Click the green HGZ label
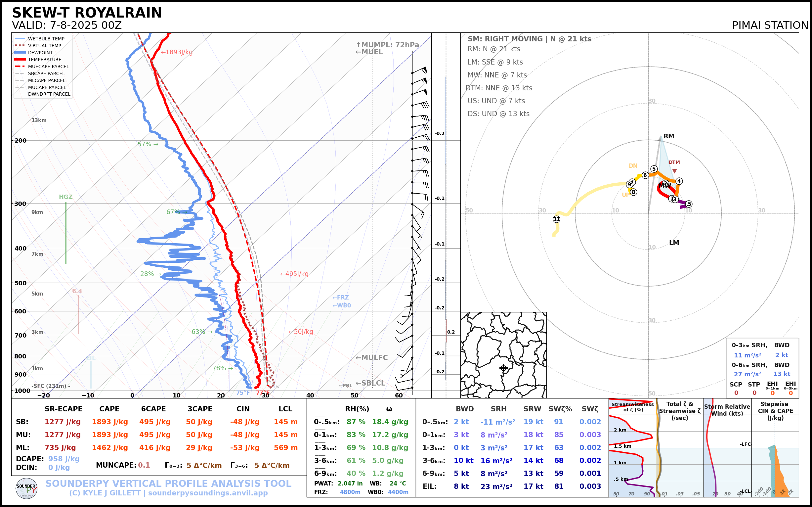The image size is (812, 507). coord(66,197)
